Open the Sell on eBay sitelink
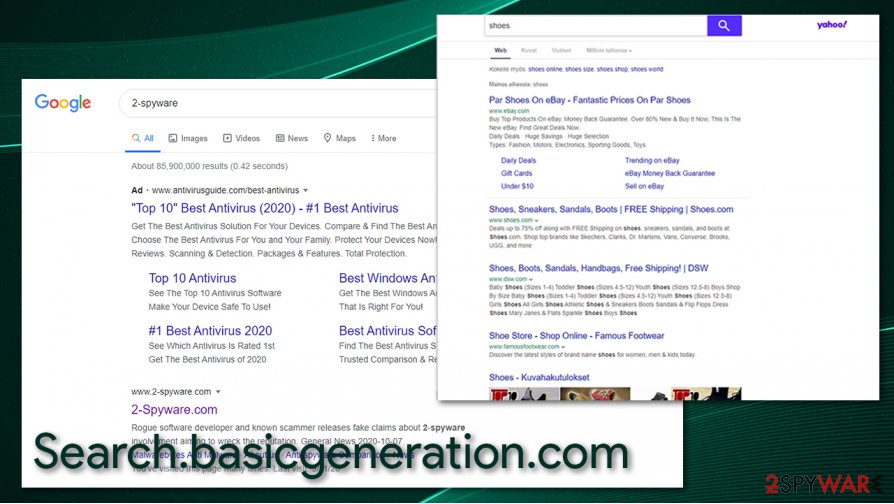 (x=644, y=186)
